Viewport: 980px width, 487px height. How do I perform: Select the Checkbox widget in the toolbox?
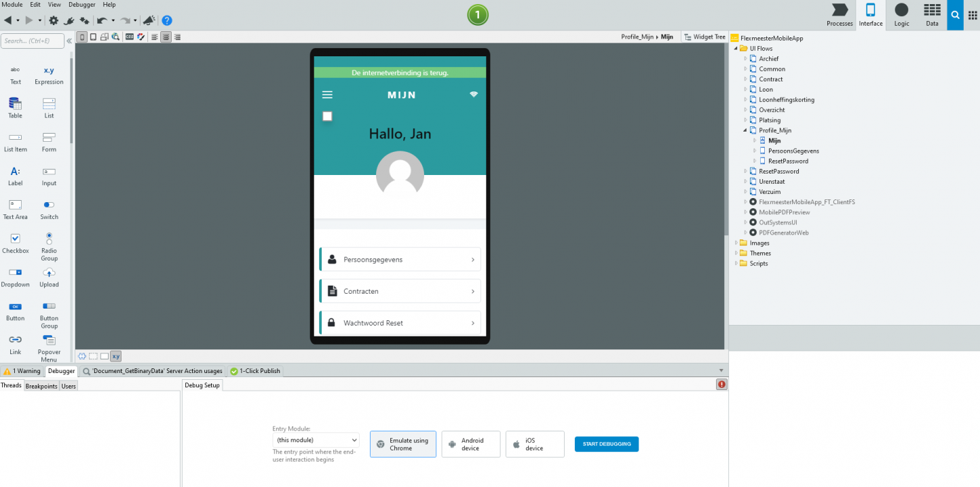click(15, 243)
